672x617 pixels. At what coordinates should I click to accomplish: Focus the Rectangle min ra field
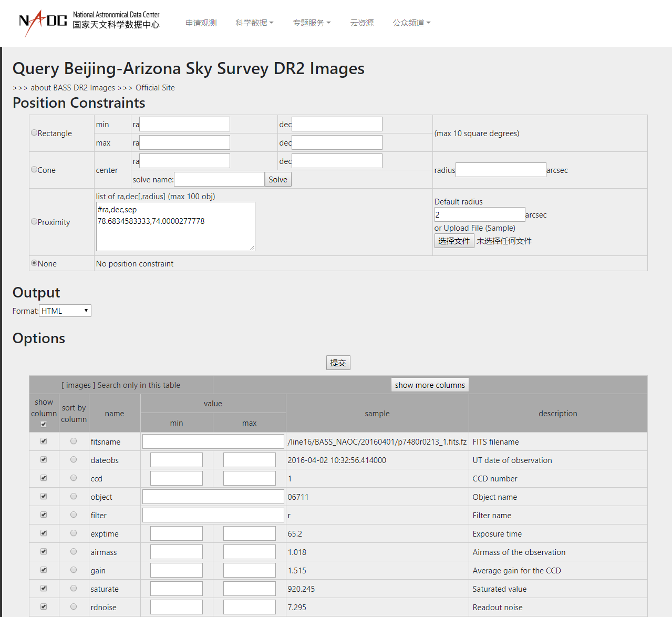point(184,124)
